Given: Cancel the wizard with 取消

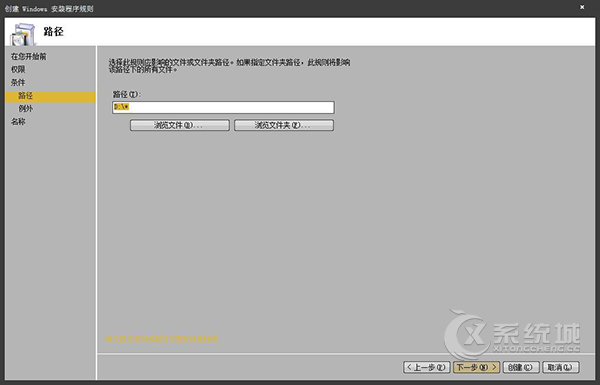Looking at the screenshot, I should (x=561, y=367).
